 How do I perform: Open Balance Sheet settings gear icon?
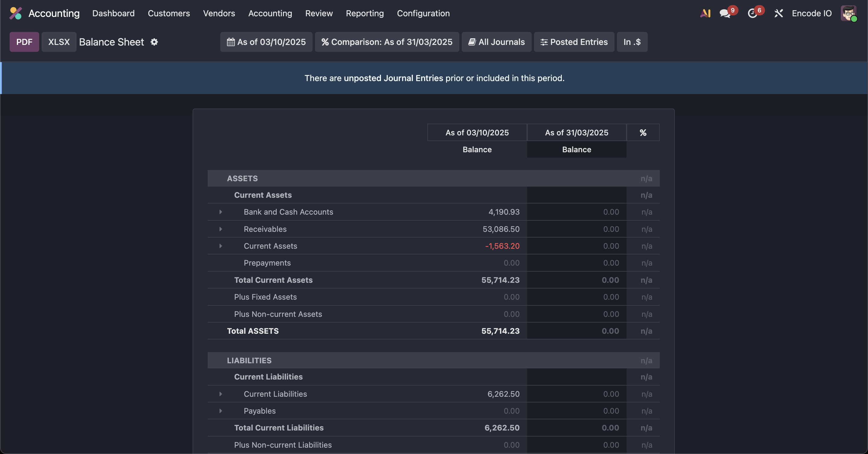point(154,42)
